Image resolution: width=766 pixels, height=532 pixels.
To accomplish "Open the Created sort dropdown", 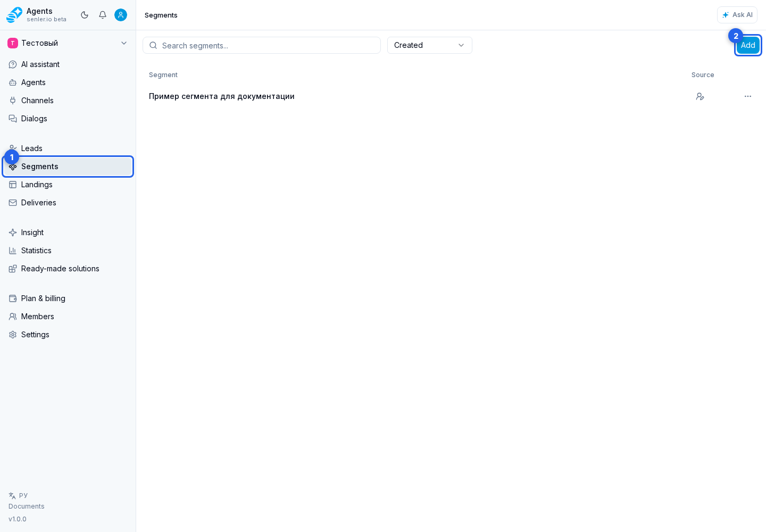I will [x=430, y=45].
